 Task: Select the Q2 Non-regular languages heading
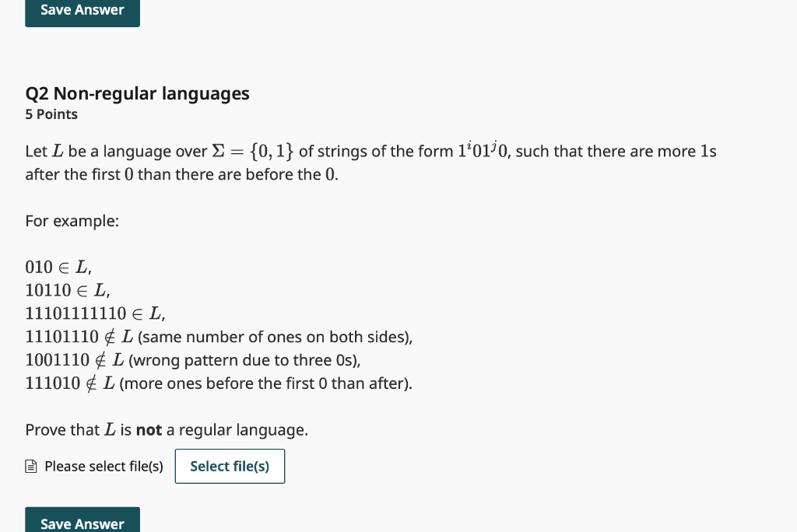[137, 93]
